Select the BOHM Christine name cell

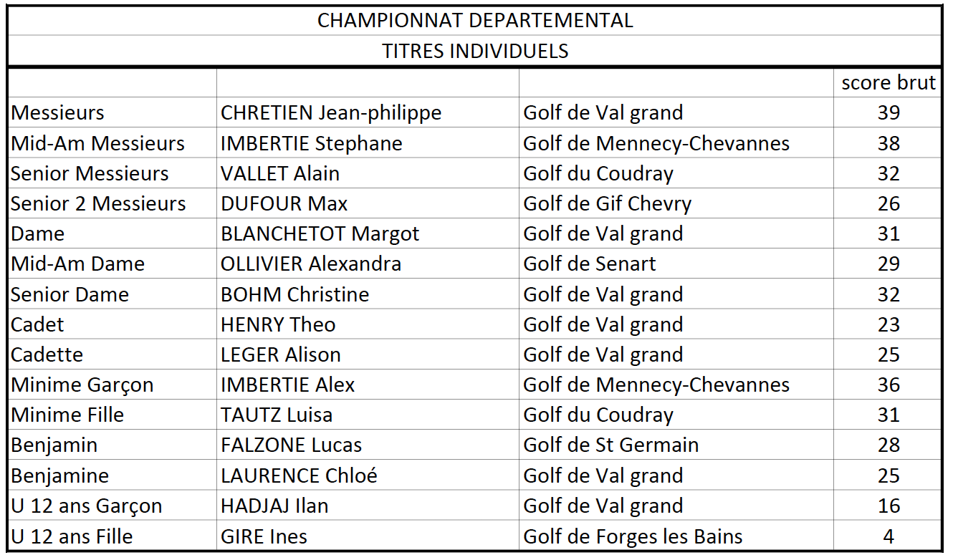pos(294,294)
